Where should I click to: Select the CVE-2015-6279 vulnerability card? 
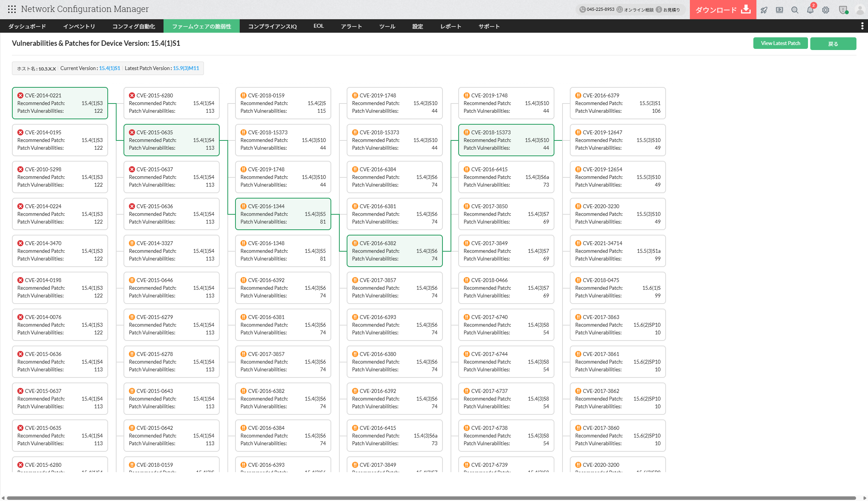click(172, 325)
